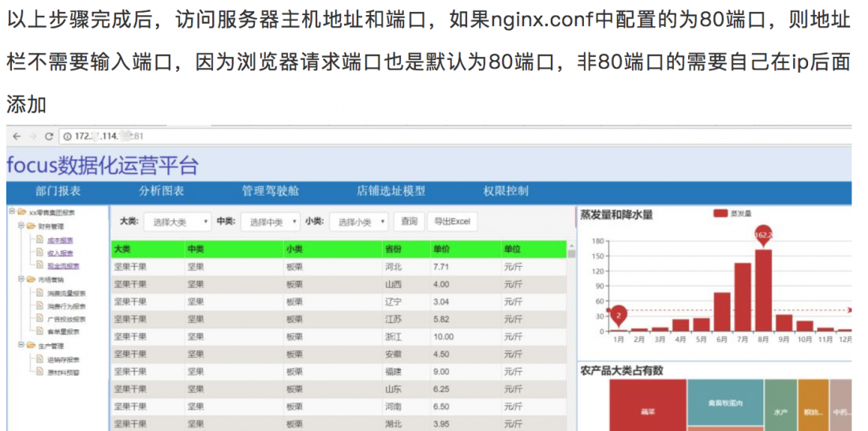Click the 市场营销 folder icon
868x431 pixels.
[31, 279]
